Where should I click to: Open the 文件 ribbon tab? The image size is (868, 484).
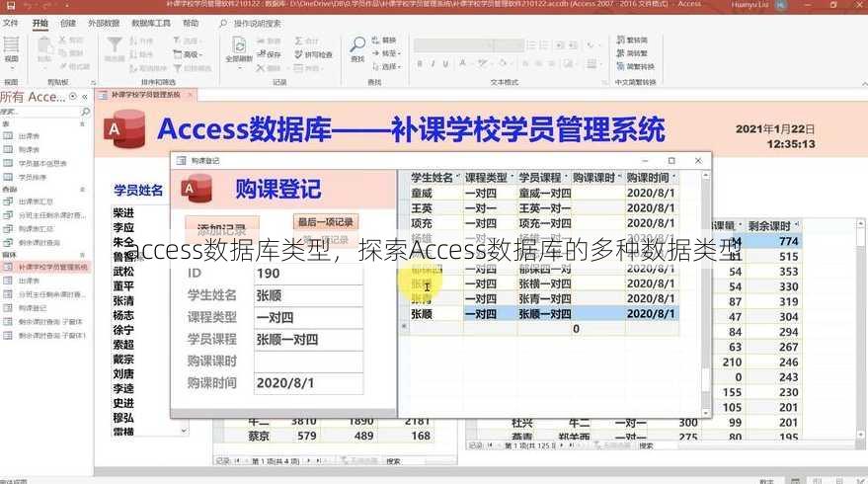pyautogui.click(x=11, y=23)
